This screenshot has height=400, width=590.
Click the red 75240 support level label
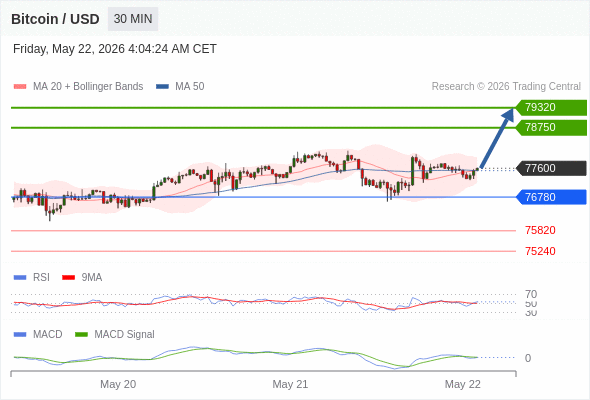540,251
